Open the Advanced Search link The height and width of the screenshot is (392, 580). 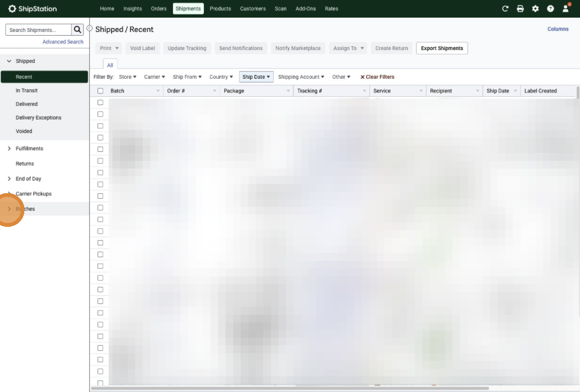pos(63,42)
